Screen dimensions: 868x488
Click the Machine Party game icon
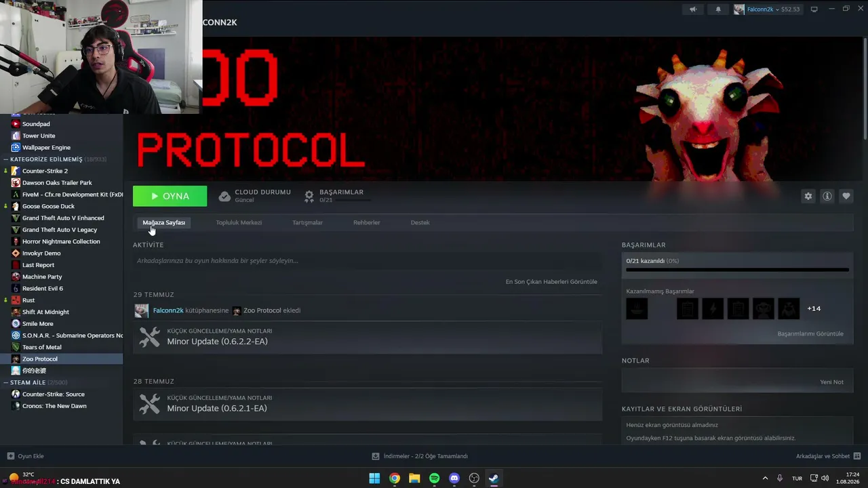(16, 277)
